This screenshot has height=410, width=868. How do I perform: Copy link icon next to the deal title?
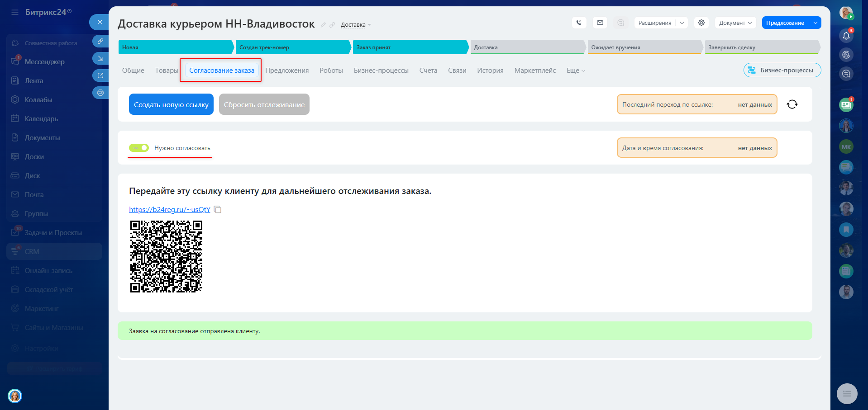(332, 25)
